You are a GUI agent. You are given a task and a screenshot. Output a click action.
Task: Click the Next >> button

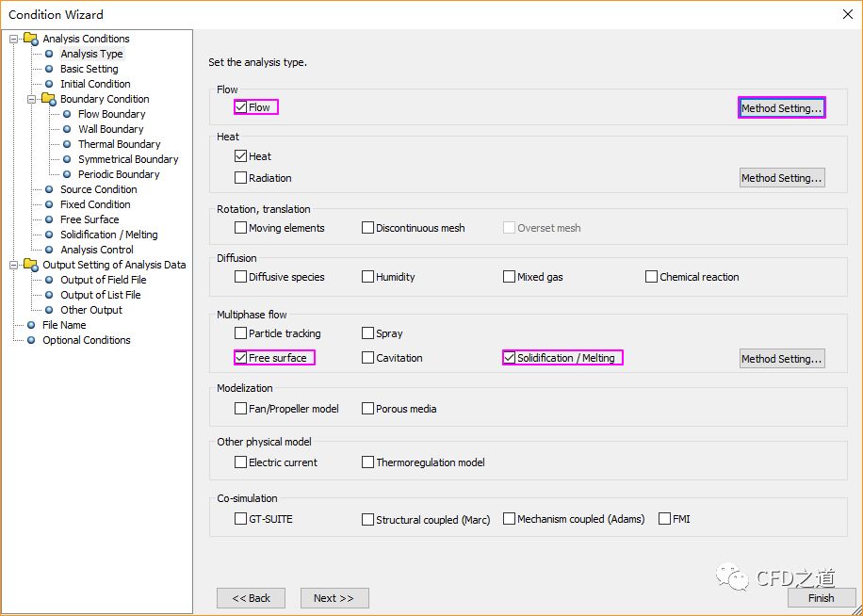click(334, 598)
